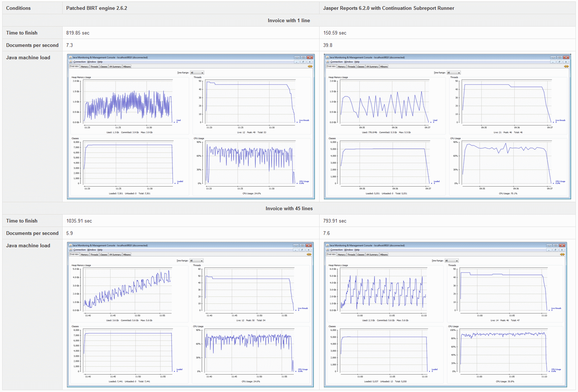Select Overview tab in BIRT 1-line console
This screenshot has height=392, width=578.
coord(74,67)
